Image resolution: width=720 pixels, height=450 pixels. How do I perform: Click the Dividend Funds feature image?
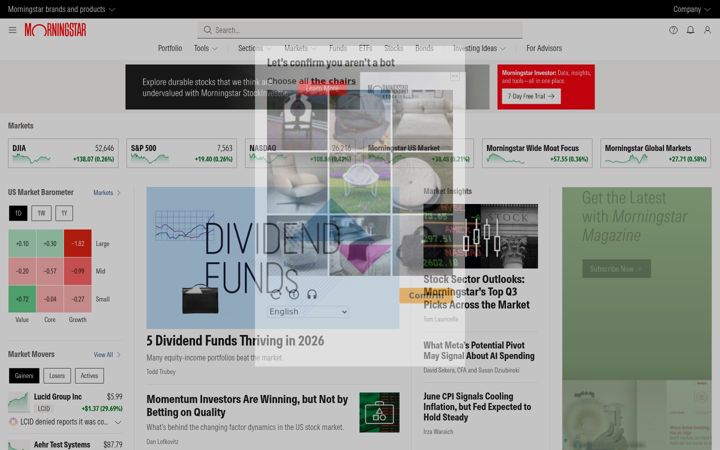click(273, 258)
